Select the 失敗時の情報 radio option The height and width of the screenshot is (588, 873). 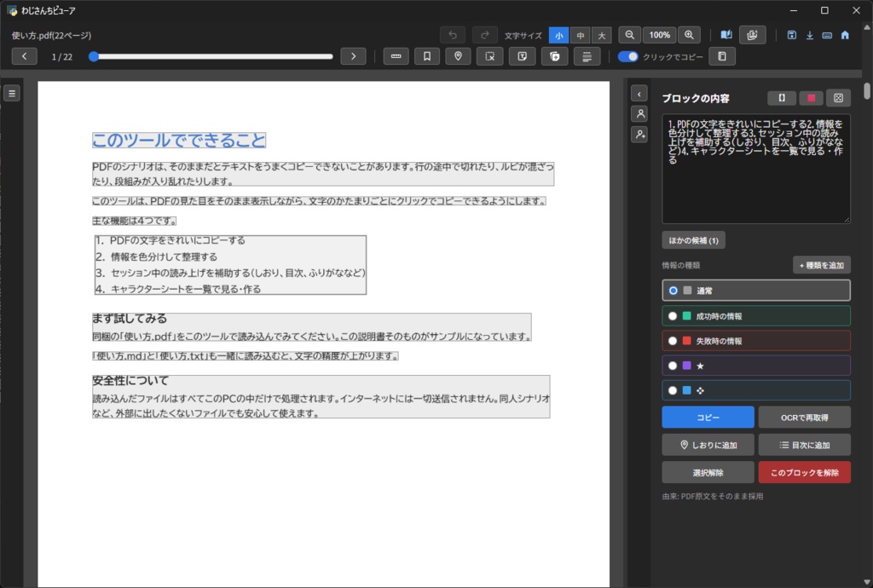click(673, 341)
